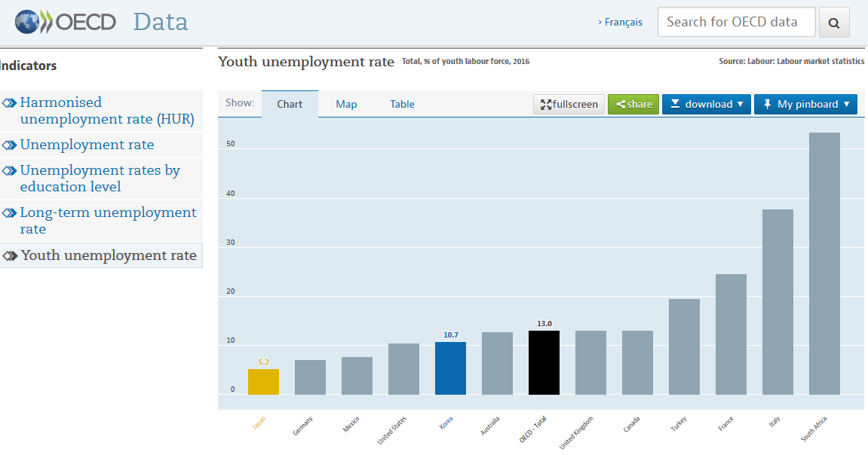Viewport: 868px width, 455px height.
Task: Expand the download dropdown
Action: [x=706, y=104]
